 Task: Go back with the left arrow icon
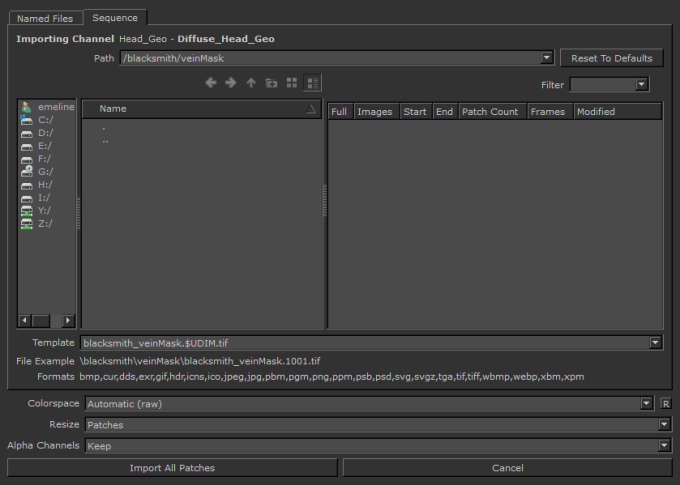pos(211,83)
